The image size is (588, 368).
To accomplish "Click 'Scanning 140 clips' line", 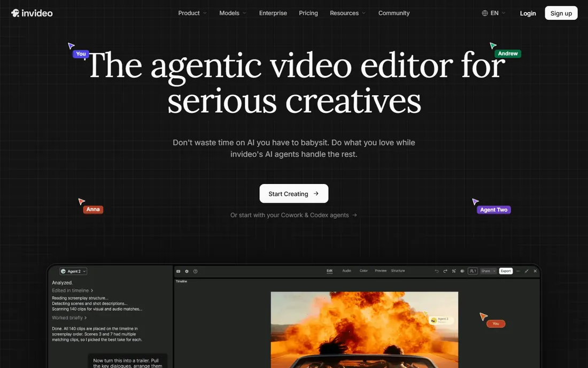I will point(97,309).
